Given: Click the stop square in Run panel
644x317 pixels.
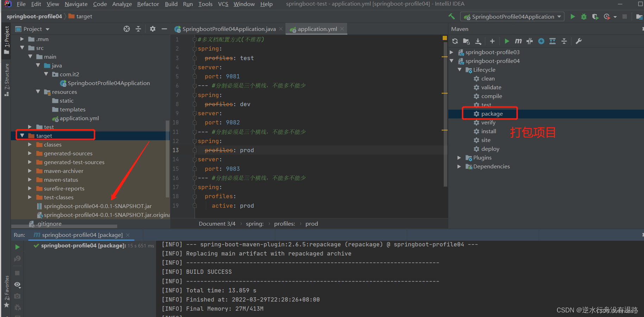Looking at the screenshot, I should click(17, 273).
